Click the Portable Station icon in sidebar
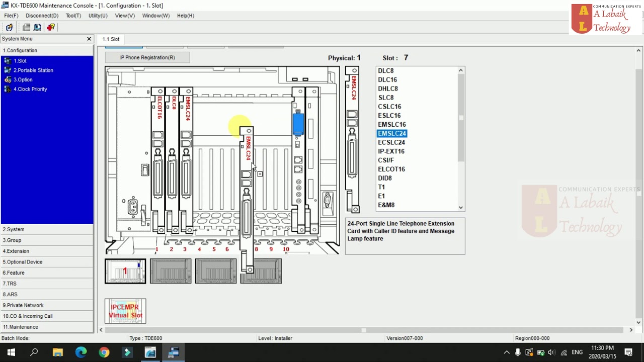This screenshot has height=362, width=644. [x=8, y=70]
